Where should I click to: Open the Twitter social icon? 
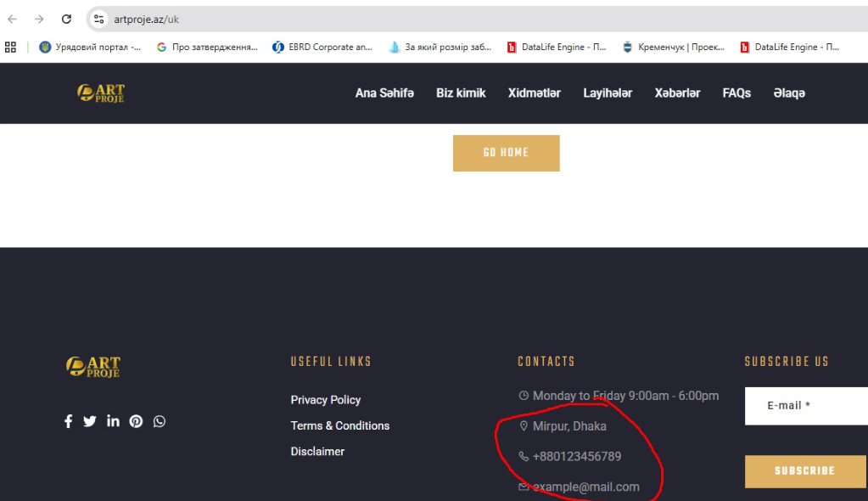90,421
